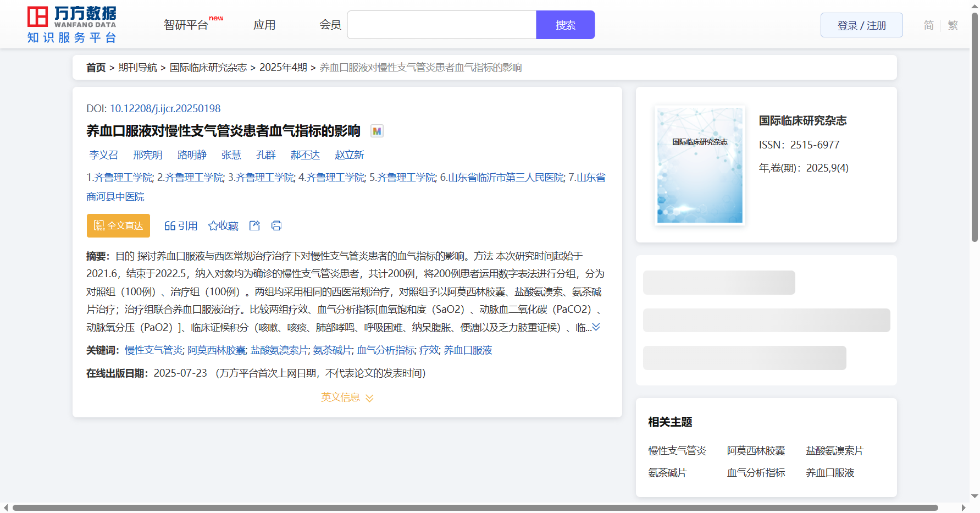This screenshot has height=513, width=980.
Task: Click the online date 2025-07-23
Action: coord(180,373)
